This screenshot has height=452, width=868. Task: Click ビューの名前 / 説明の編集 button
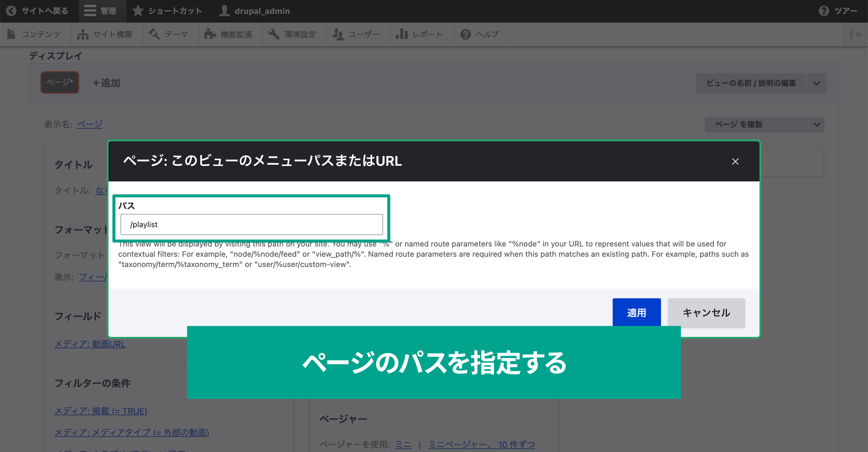pos(751,83)
